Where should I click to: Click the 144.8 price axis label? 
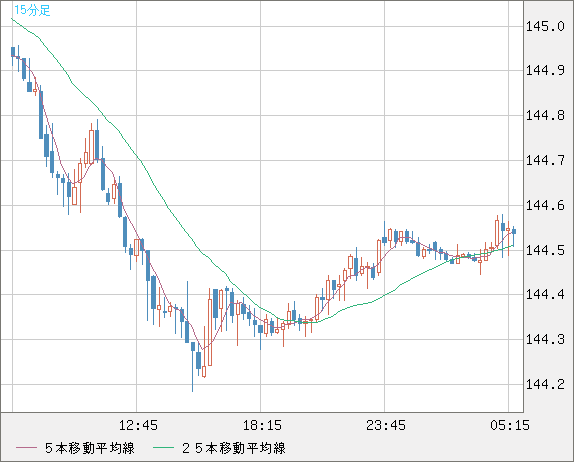[545, 115]
